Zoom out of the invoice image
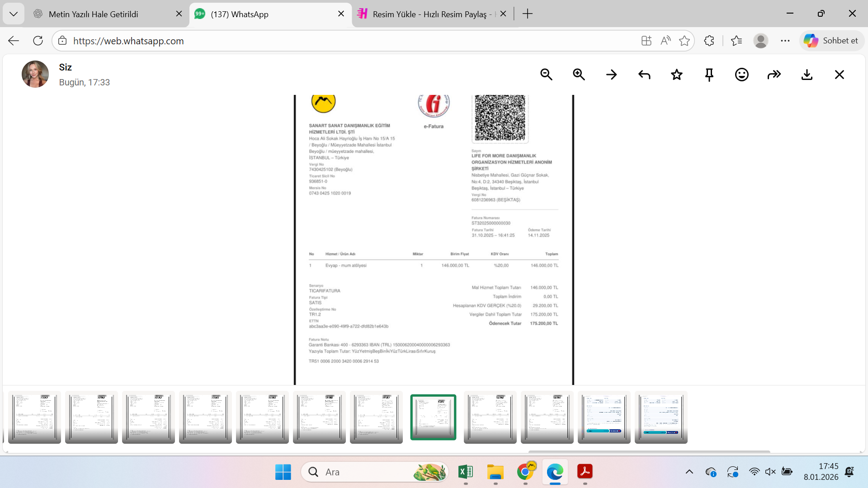The image size is (868, 488). [546, 75]
